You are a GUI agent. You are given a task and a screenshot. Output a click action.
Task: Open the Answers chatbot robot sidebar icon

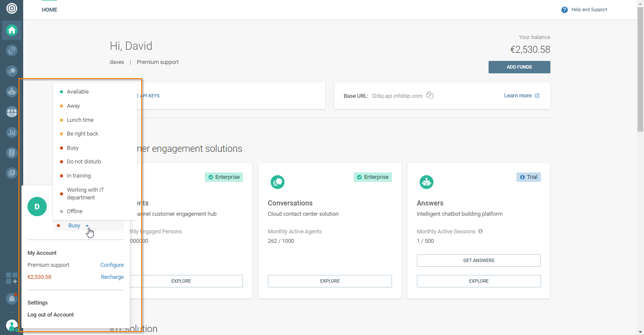[x=12, y=91]
